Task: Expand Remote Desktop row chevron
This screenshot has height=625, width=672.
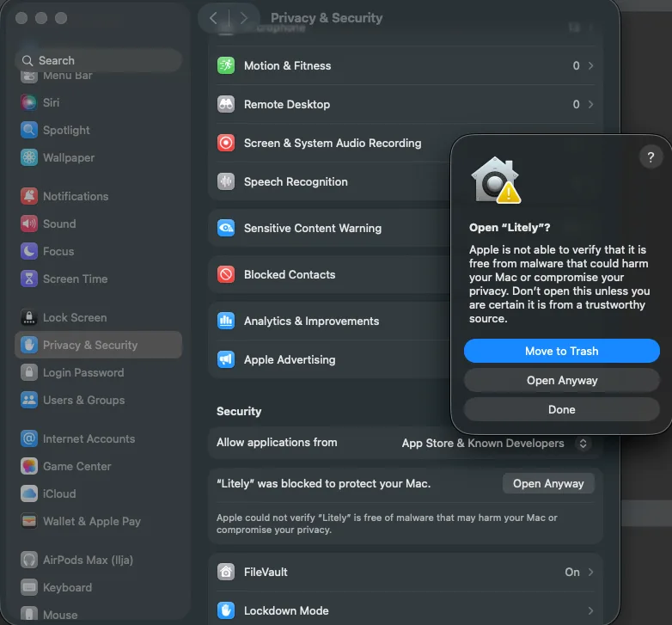Action: [x=590, y=104]
